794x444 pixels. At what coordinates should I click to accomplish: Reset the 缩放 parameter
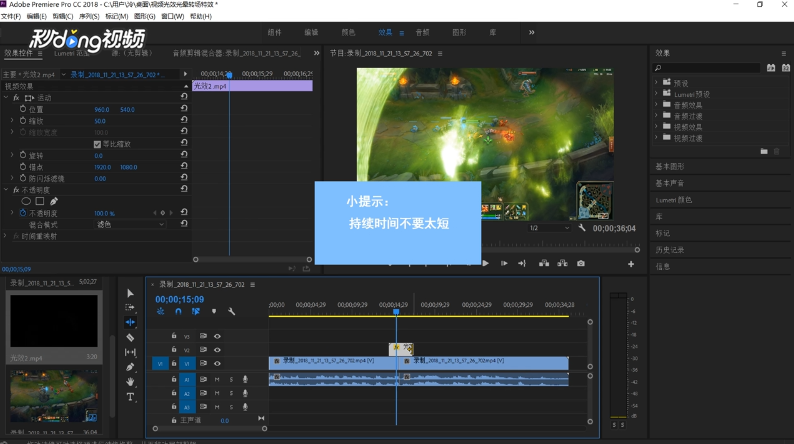[184, 120]
